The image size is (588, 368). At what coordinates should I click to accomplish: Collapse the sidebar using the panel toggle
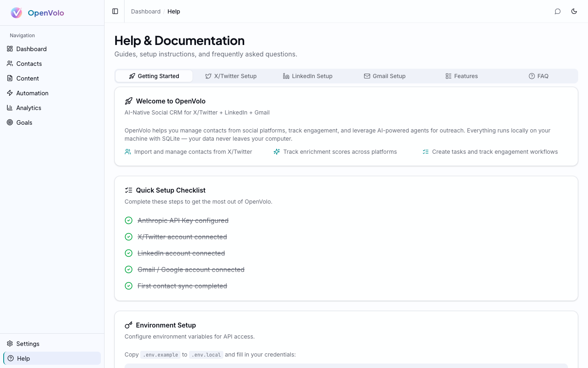[x=114, y=11]
